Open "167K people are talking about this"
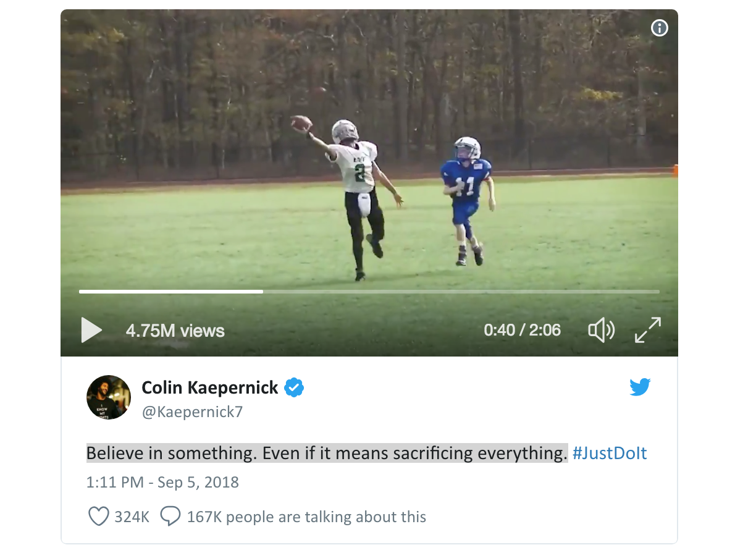 tap(306, 517)
